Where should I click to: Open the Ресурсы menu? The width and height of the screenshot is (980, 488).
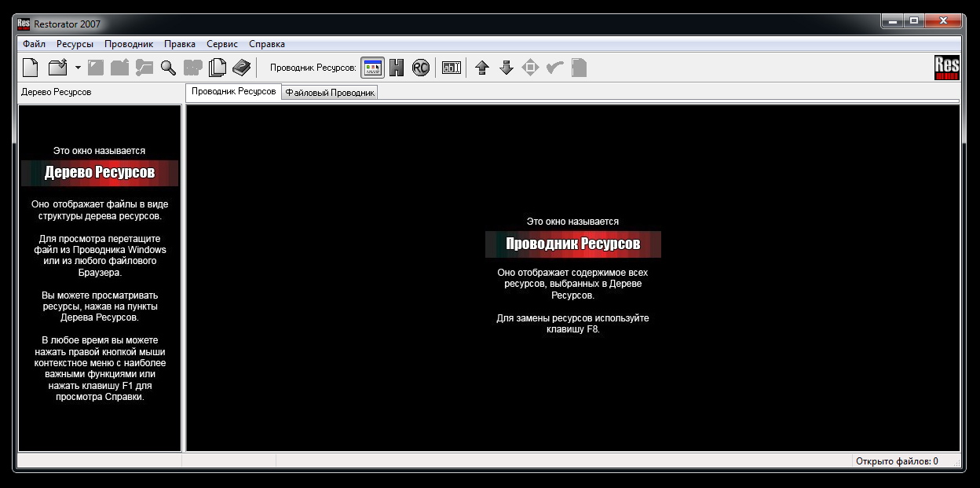tap(75, 44)
